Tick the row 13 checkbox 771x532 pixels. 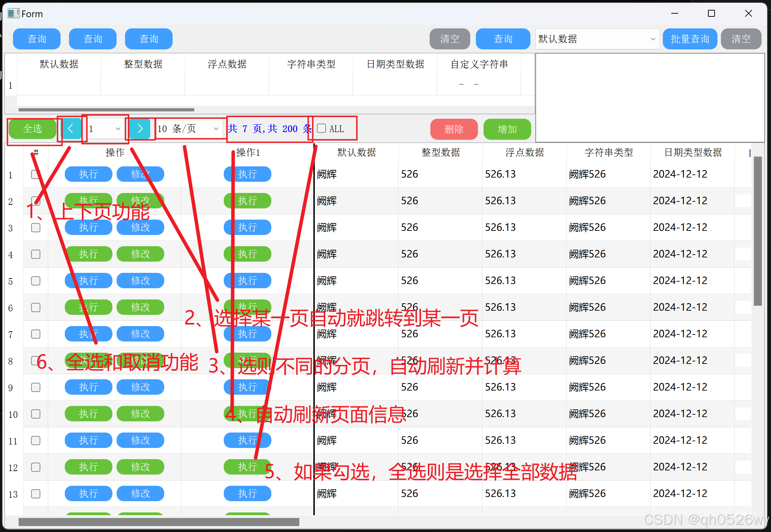(x=36, y=494)
